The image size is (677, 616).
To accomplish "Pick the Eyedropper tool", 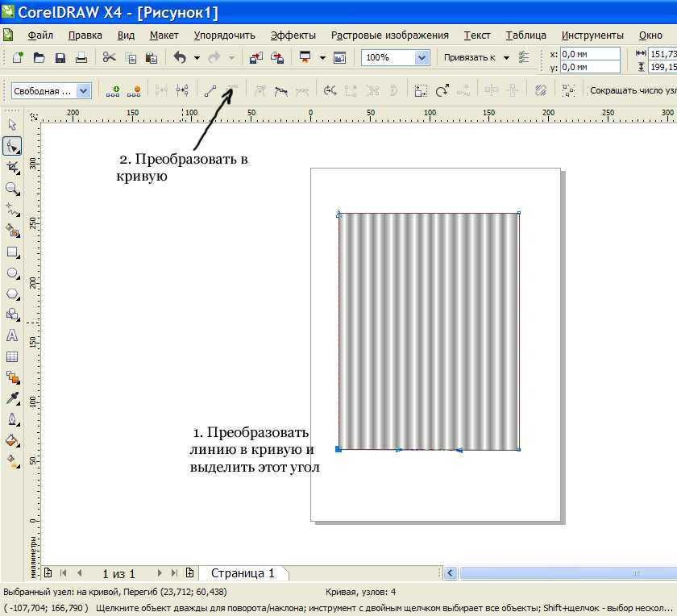I will click(12, 398).
